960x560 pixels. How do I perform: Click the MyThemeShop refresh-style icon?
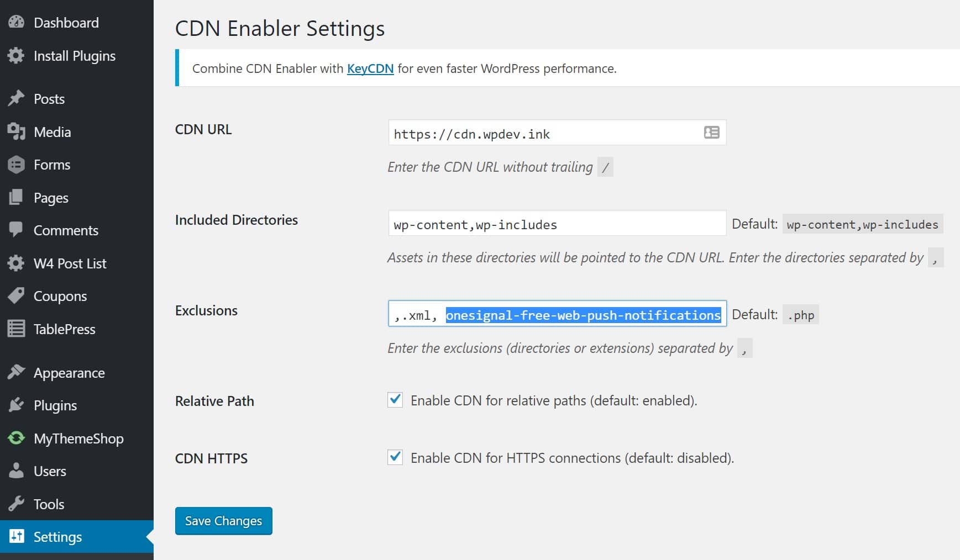16,438
